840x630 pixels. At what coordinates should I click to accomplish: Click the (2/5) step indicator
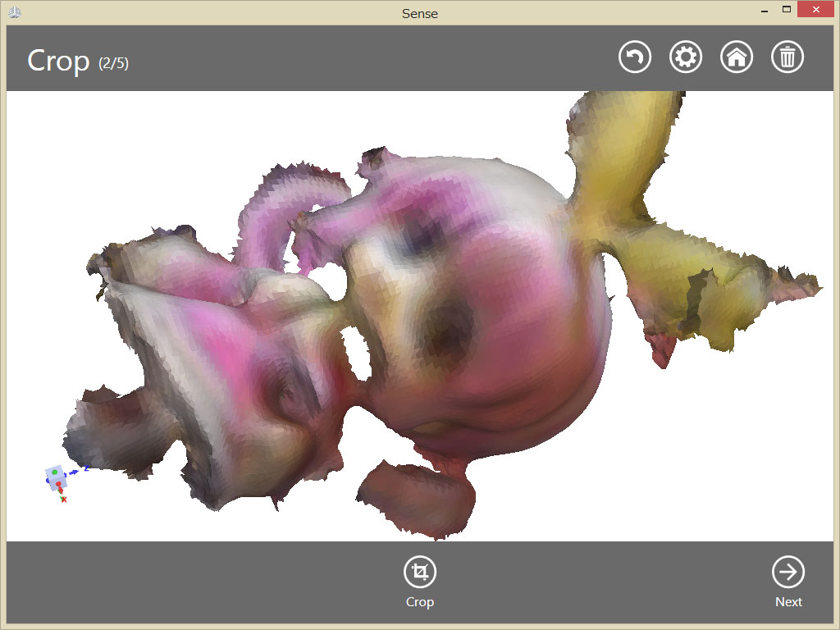pos(113,64)
